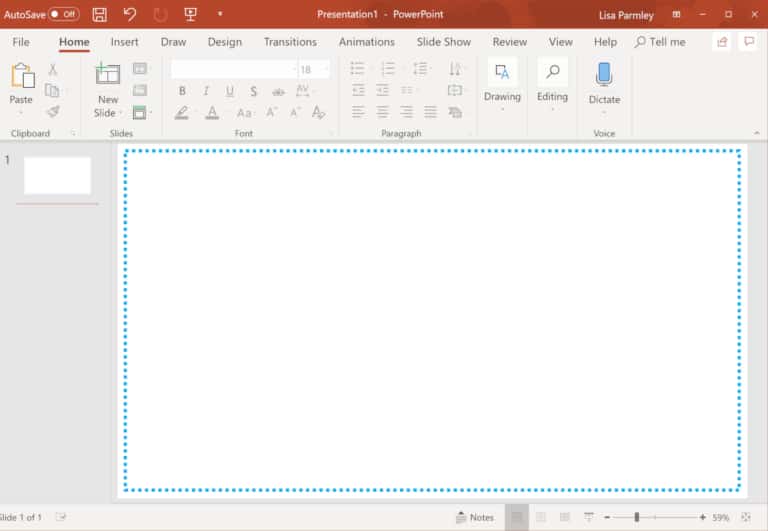The height and width of the screenshot is (531, 768).
Task: Click the Fit slide to window icon
Action: [x=746, y=517]
